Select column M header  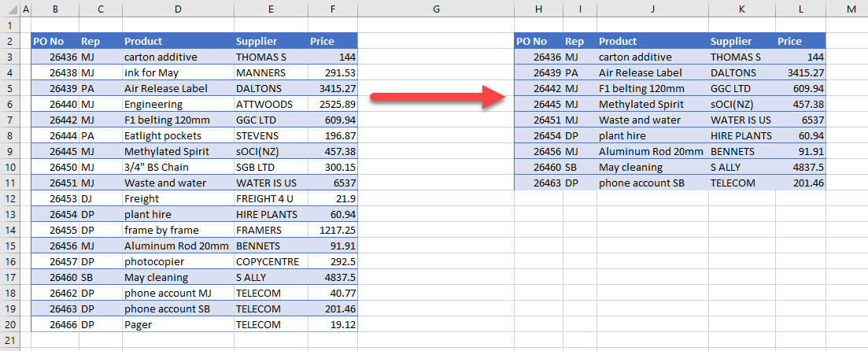tap(851, 9)
